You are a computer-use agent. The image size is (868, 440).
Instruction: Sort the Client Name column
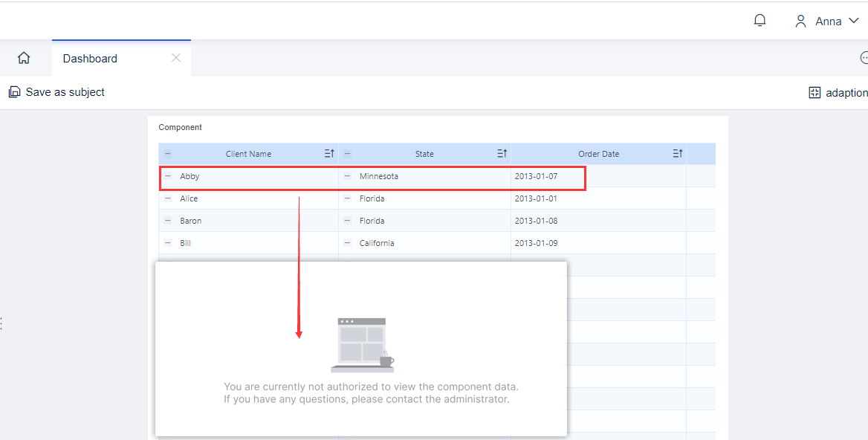tap(328, 153)
